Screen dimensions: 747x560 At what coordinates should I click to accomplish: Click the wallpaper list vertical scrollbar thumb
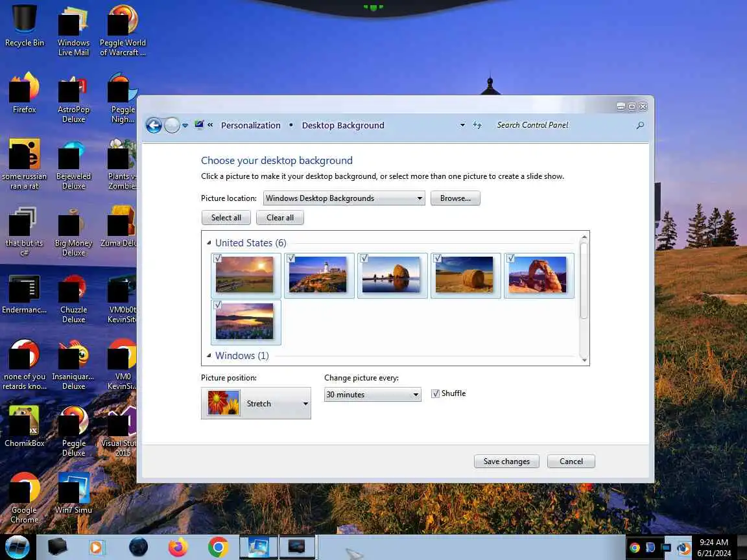point(584,280)
